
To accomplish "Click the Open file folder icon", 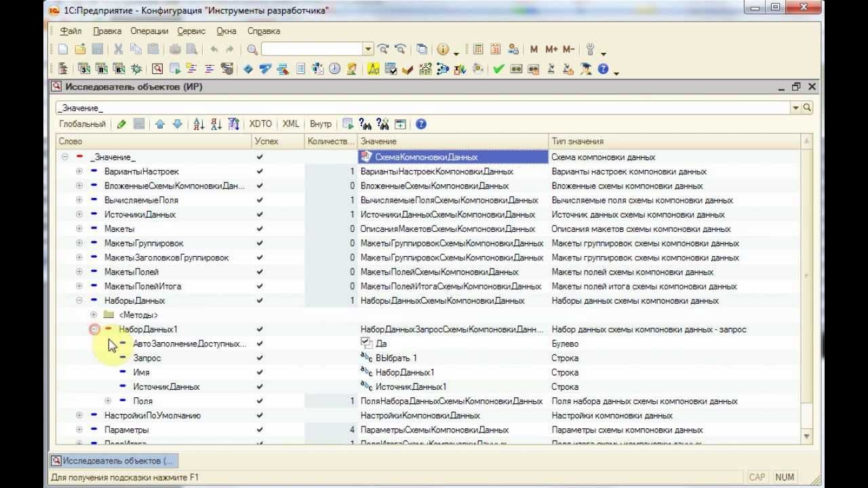I will (80, 49).
